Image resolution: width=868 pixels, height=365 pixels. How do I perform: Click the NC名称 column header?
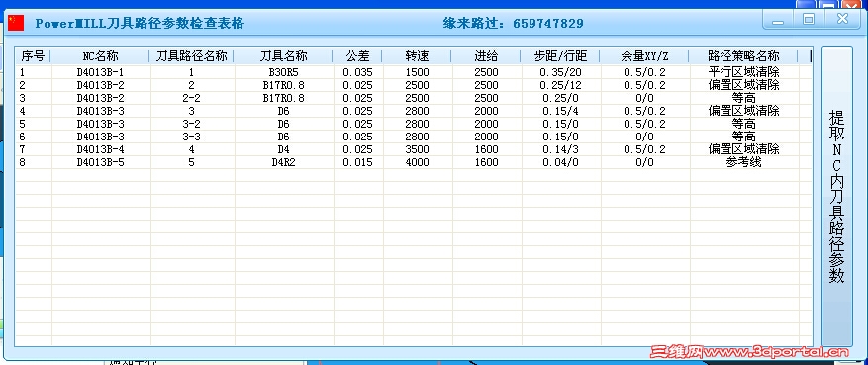(100, 55)
